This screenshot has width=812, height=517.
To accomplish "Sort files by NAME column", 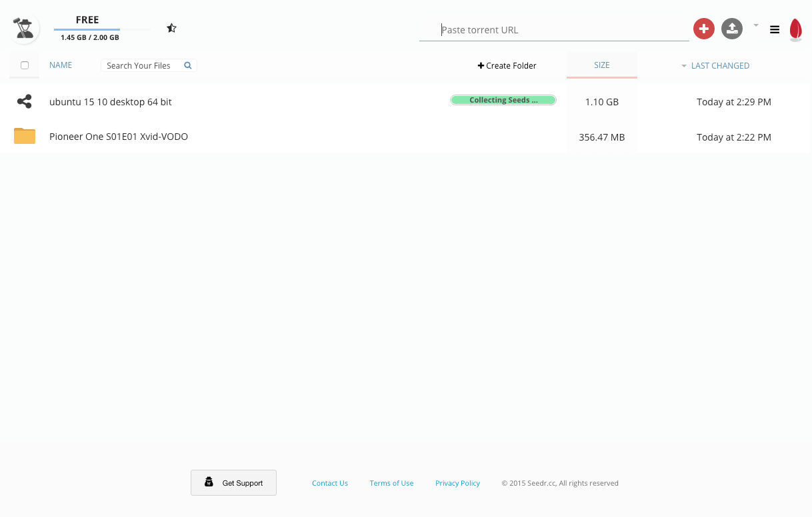I will [61, 65].
